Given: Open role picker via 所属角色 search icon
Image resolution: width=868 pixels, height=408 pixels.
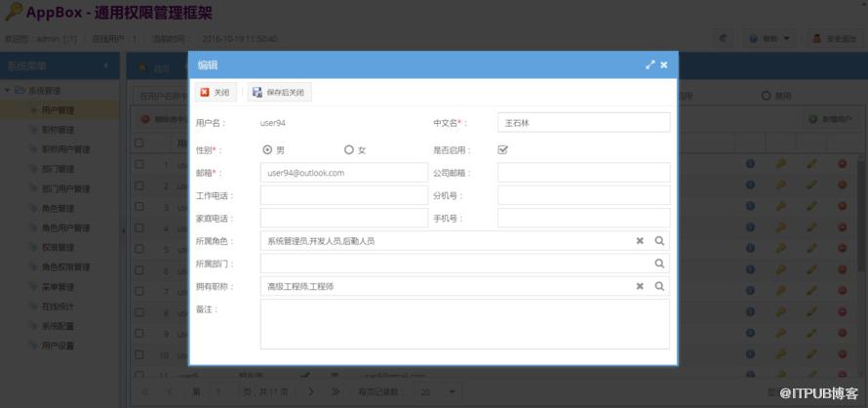Looking at the screenshot, I should (659, 240).
